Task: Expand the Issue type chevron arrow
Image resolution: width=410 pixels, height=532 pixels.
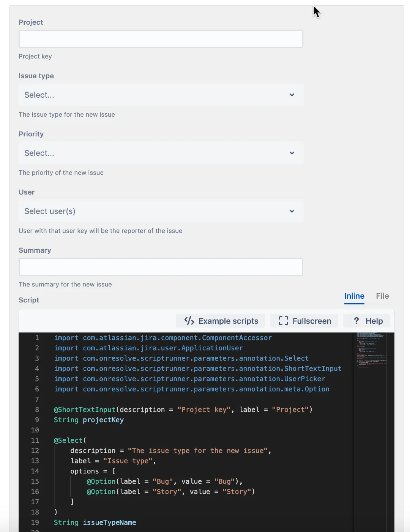Action: [x=292, y=95]
